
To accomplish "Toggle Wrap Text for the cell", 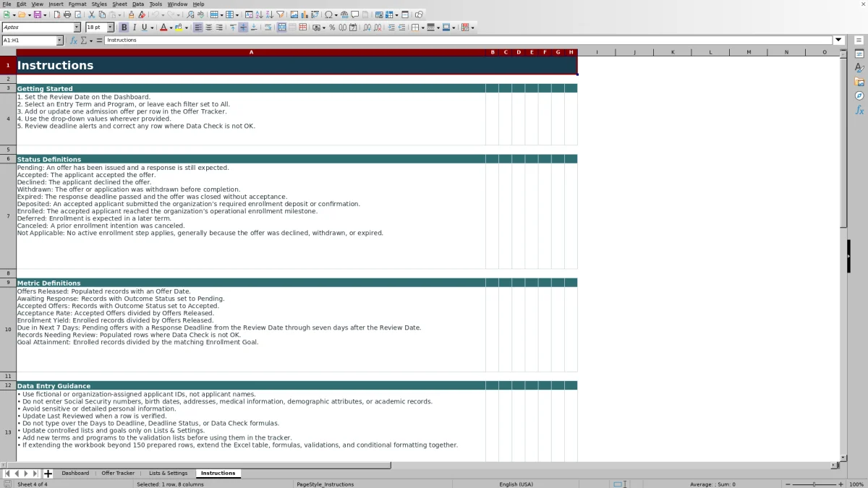I will click(268, 27).
